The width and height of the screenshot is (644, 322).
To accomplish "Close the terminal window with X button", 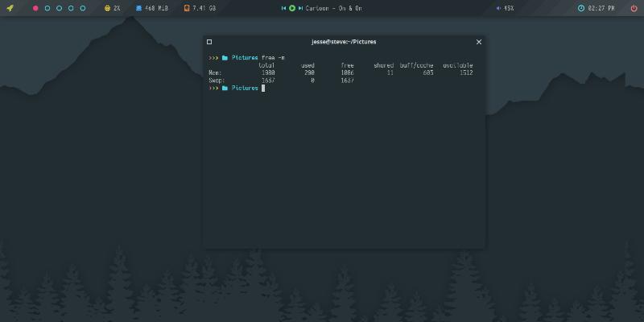I will 479,42.
